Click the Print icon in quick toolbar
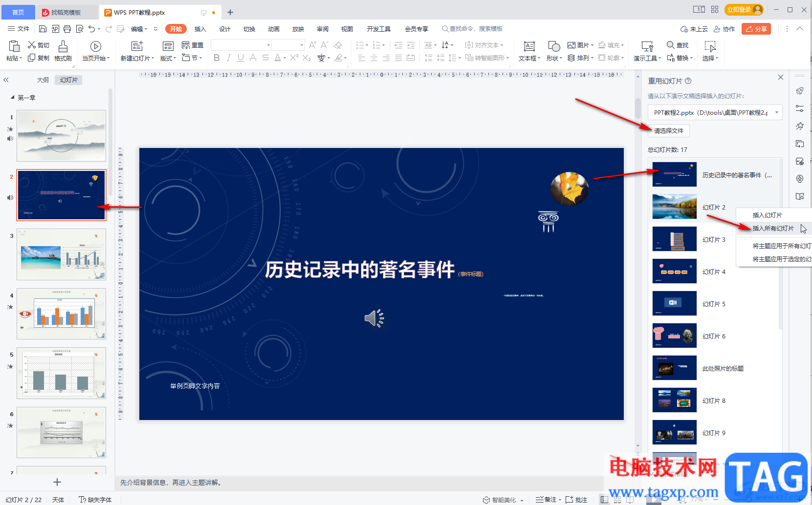 point(67,29)
